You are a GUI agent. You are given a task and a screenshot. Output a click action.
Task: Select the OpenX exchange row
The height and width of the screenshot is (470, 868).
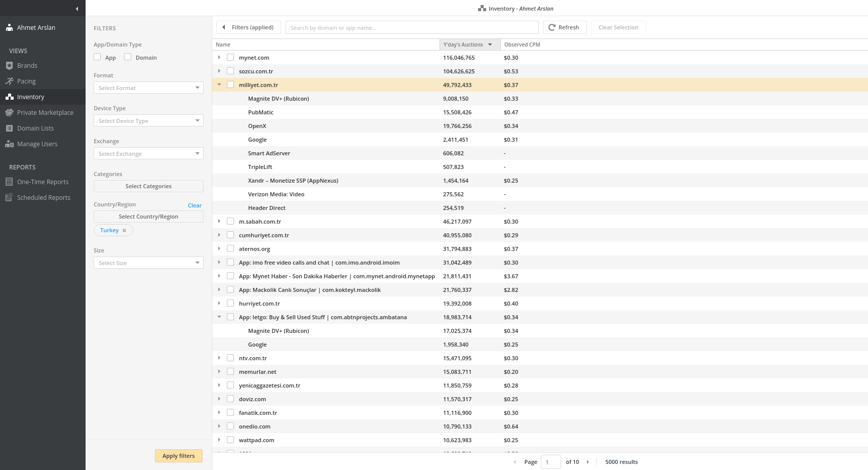click(540, 126)
